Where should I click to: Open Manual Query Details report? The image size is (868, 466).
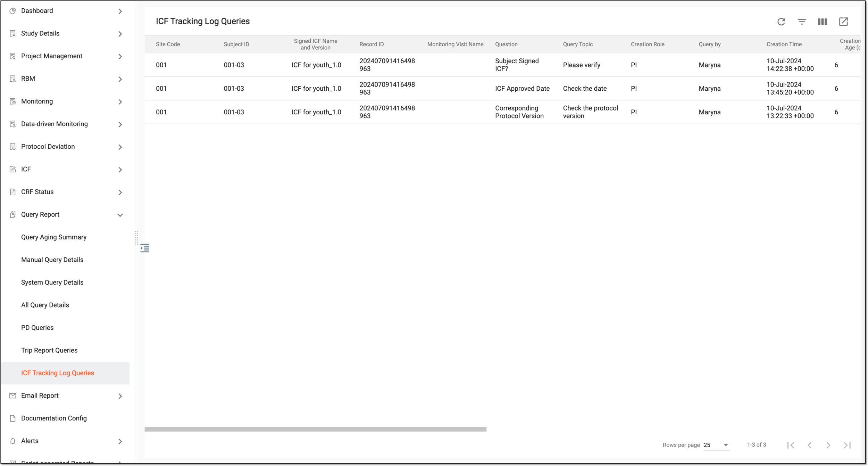pyautogui.click(x=52, y=260)
